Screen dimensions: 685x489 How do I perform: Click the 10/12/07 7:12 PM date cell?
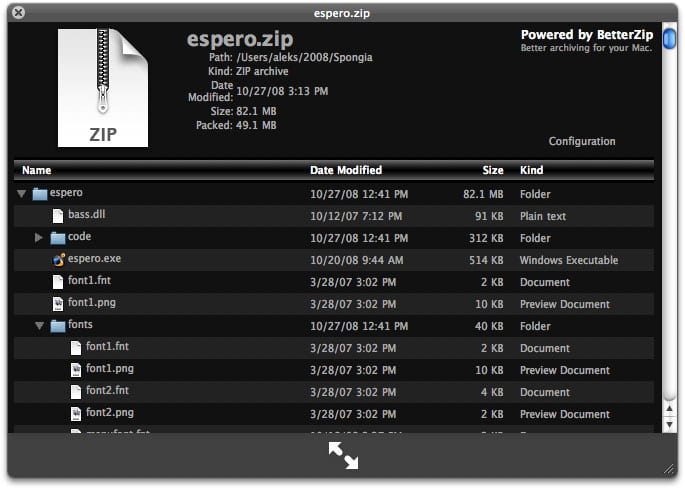(x=356, y=216)
